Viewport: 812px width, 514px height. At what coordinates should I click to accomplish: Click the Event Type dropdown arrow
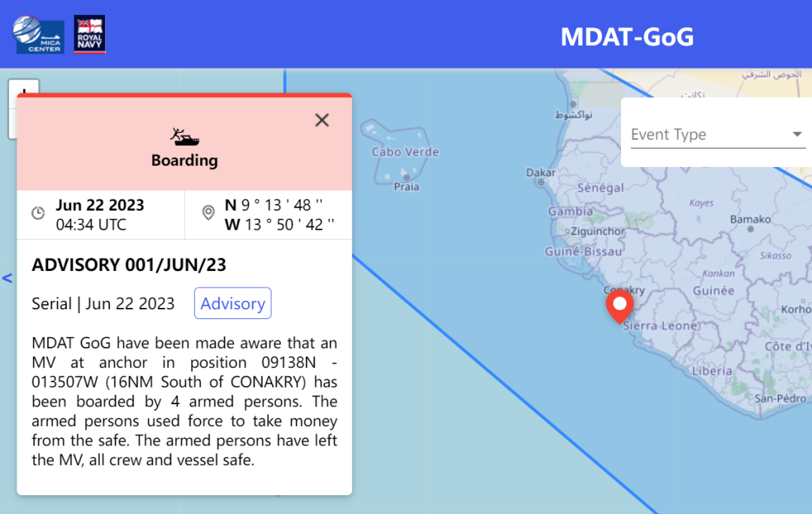(x=797, y=134)
